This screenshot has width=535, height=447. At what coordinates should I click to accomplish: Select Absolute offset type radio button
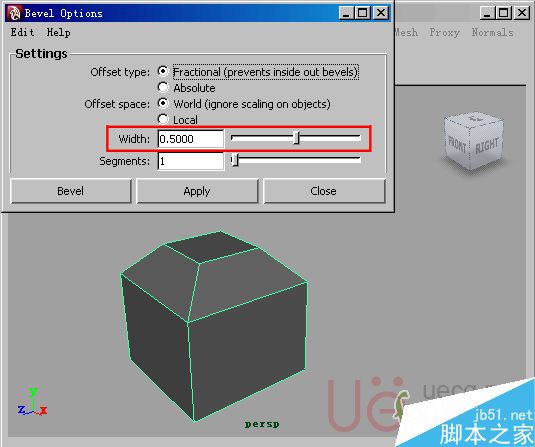[163, 87]
